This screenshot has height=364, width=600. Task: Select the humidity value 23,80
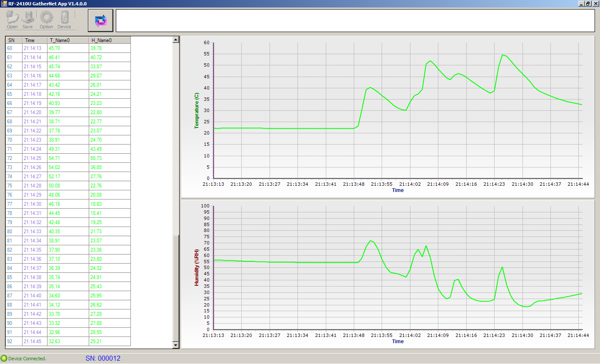click(110, 259)
